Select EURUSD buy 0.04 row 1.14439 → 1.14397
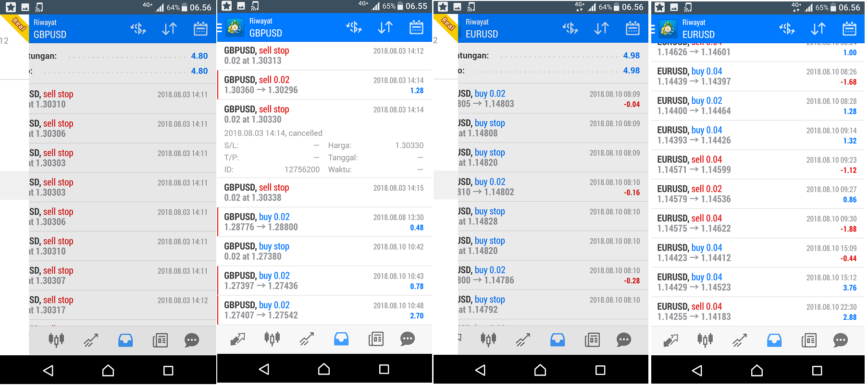The height and width of the screenshot is (386, 868). (758, 76)
